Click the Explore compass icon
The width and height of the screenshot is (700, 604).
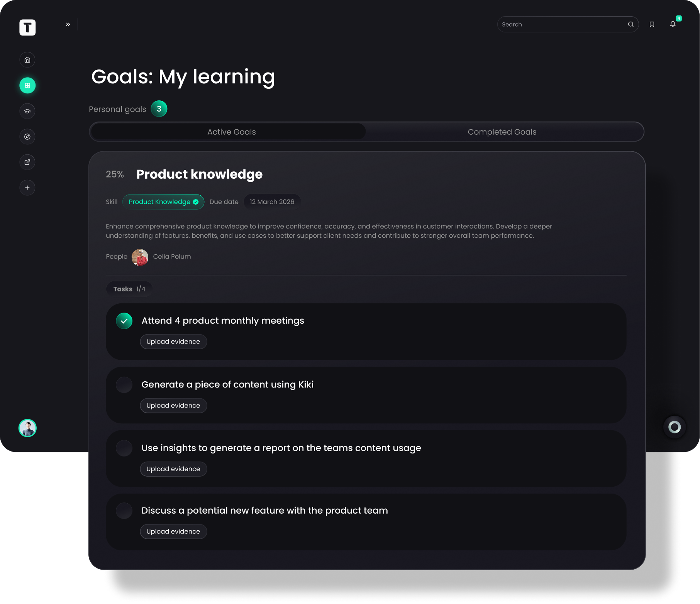[x=27, y=136]
